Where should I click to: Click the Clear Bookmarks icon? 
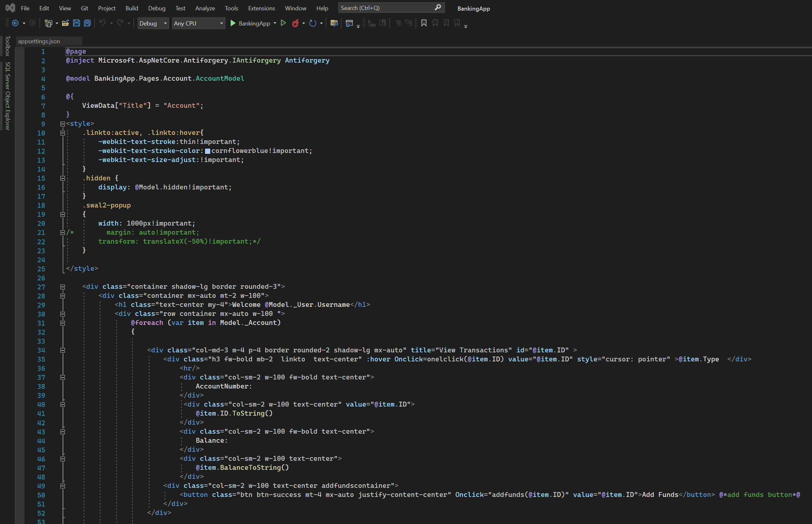click(457, 23)
